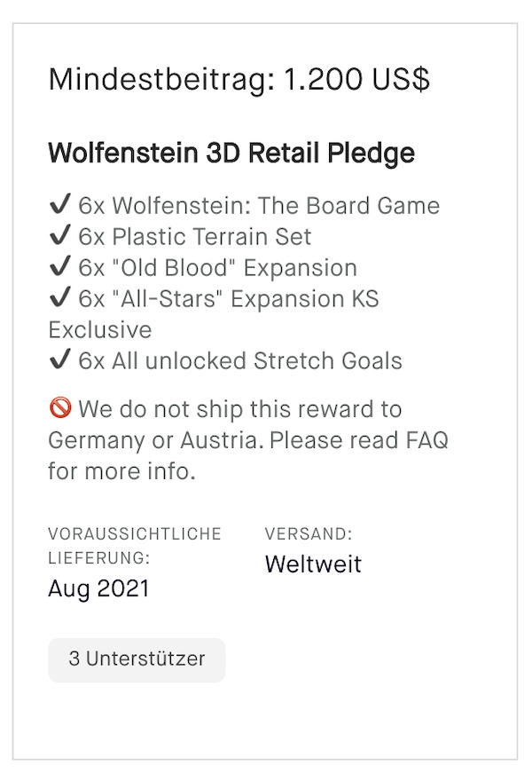The width and height of the screenshot is (532, 781).
Task: Click the 6x "Old Blood" Expansion text
Action: tap(217, 268)
